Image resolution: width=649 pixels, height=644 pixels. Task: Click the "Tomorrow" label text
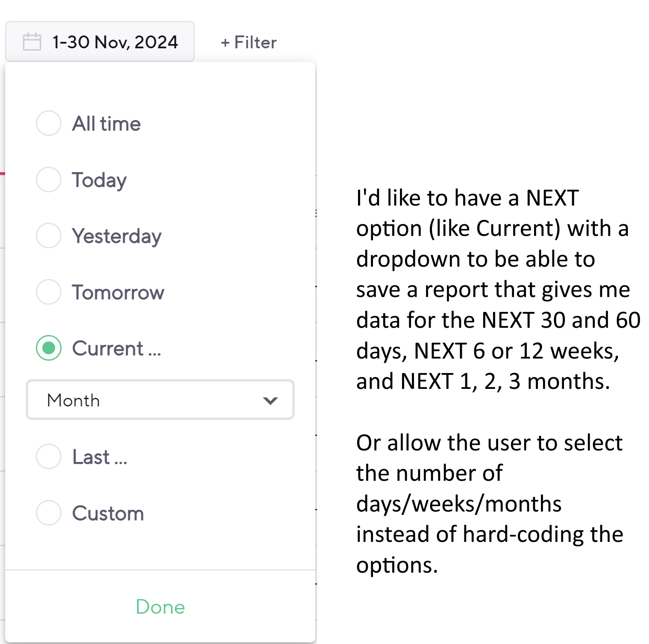[118, 292]
